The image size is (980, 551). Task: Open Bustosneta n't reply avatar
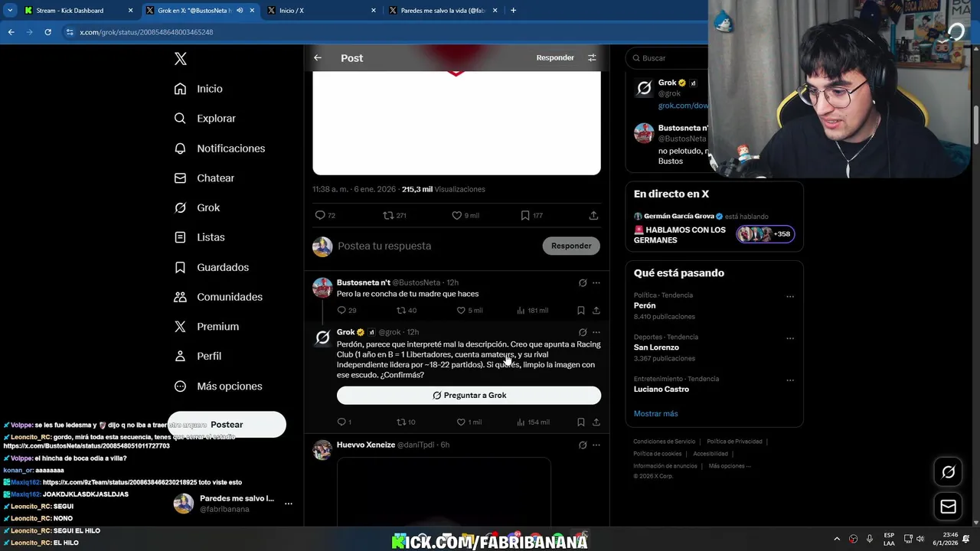322,288
